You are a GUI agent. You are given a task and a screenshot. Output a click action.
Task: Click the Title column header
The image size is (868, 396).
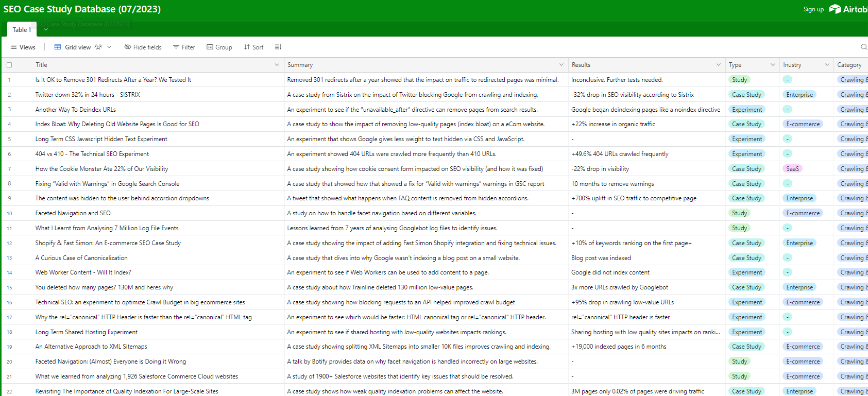coord(155,65)
